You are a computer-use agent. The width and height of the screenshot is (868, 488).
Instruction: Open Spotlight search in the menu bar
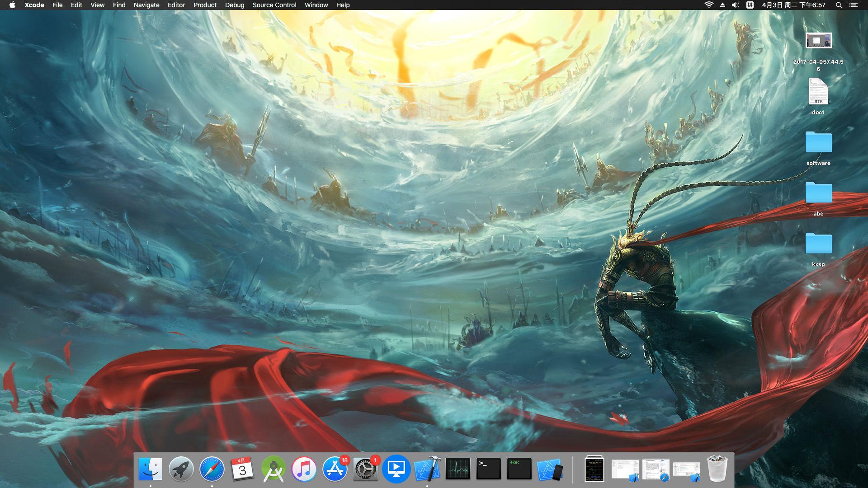coord(839,5)
